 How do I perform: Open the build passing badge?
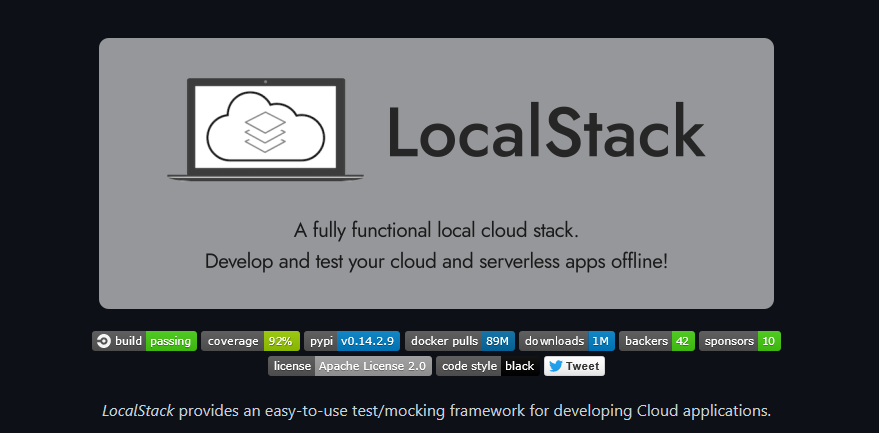tap(144, 341)
